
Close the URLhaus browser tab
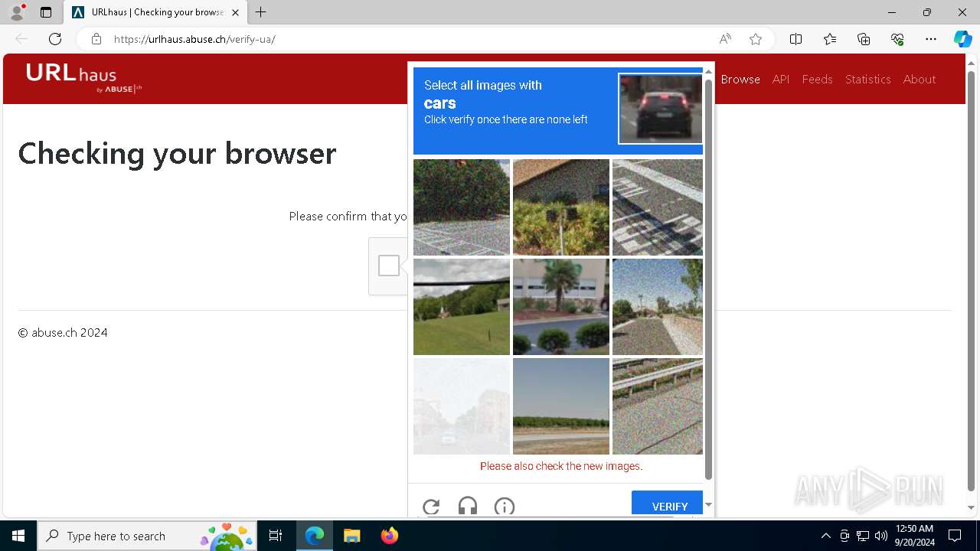click(235, 12)
